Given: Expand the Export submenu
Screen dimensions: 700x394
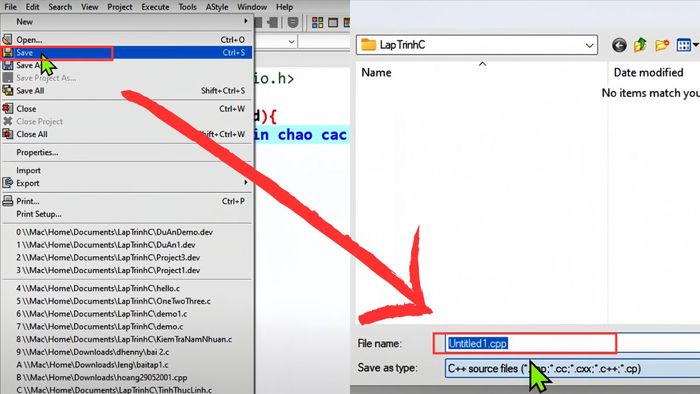Looking at the screenshot, I should click(126, 183).
